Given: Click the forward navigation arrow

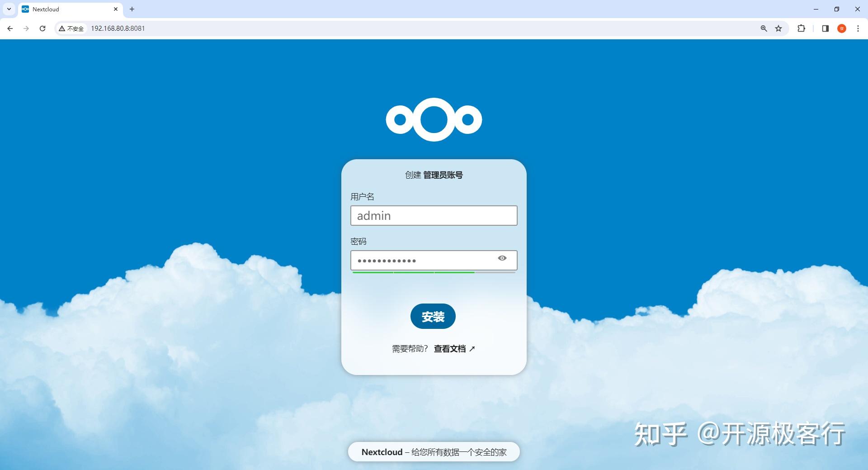Looking at the screenshot, I should 26,28.
